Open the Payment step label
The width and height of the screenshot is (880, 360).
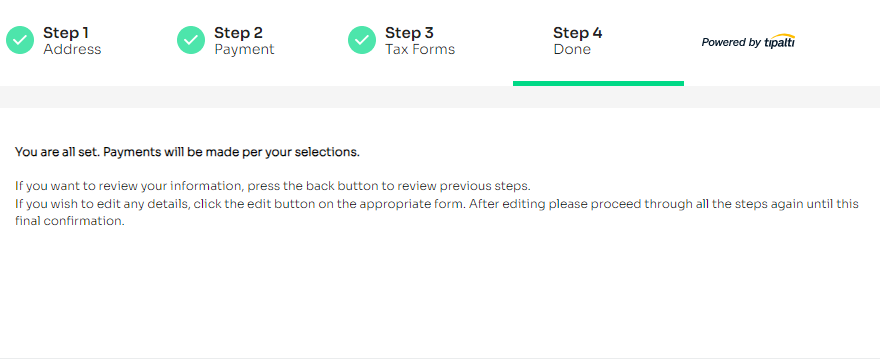244,49
